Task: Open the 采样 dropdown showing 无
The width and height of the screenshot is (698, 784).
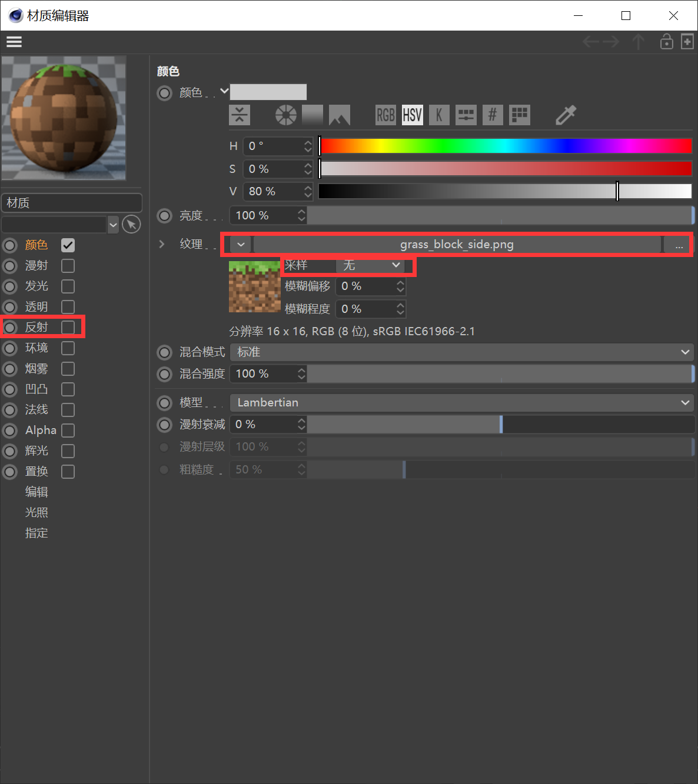Action: pyautogui.click(x=371, y=265)
